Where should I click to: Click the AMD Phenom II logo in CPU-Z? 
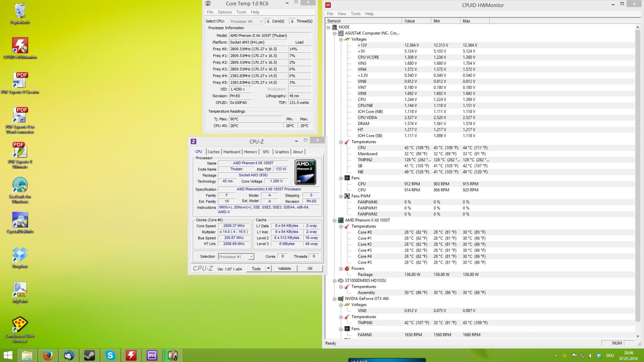305,172
